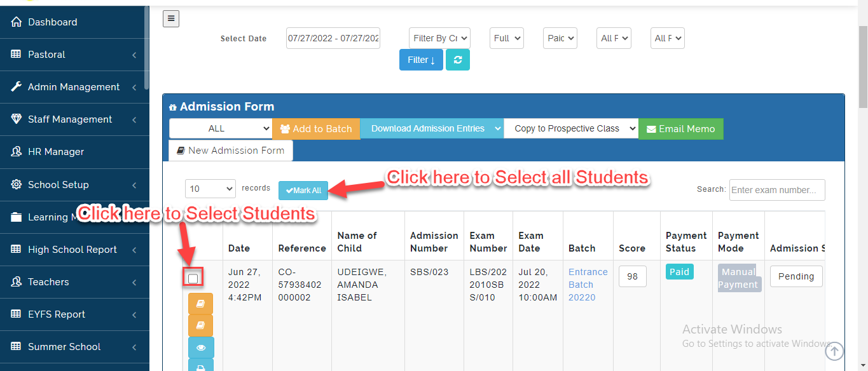
Task: Open the Paid status dropdown filter
Action: pos(560,38)
